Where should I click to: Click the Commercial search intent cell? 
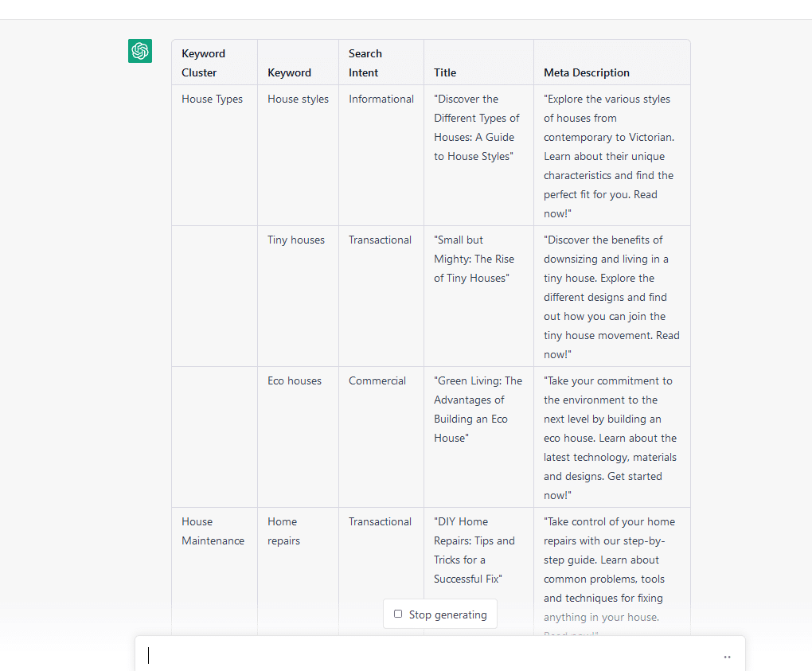click(x=377, y=381)
